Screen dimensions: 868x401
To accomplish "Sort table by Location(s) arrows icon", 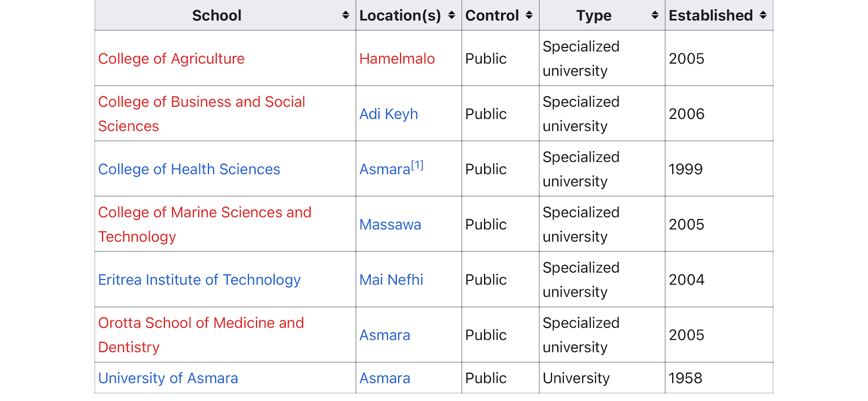I will (451, 15).
